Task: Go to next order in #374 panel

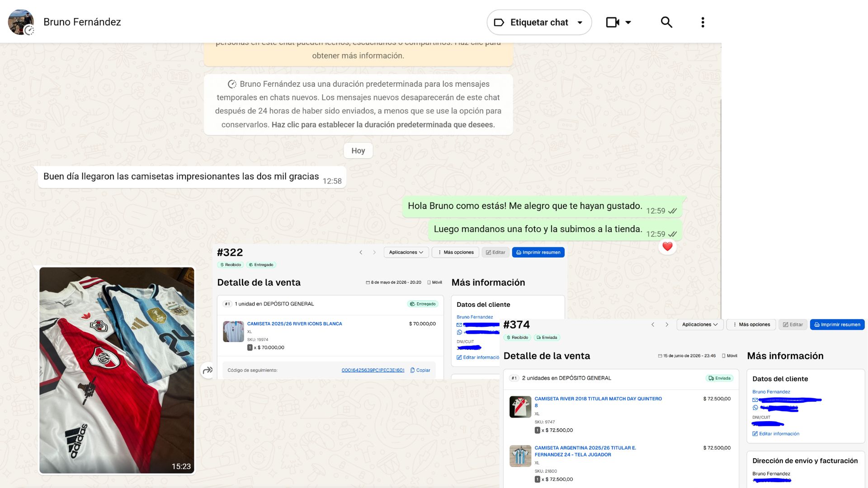Action: click(x=667, y=324)
